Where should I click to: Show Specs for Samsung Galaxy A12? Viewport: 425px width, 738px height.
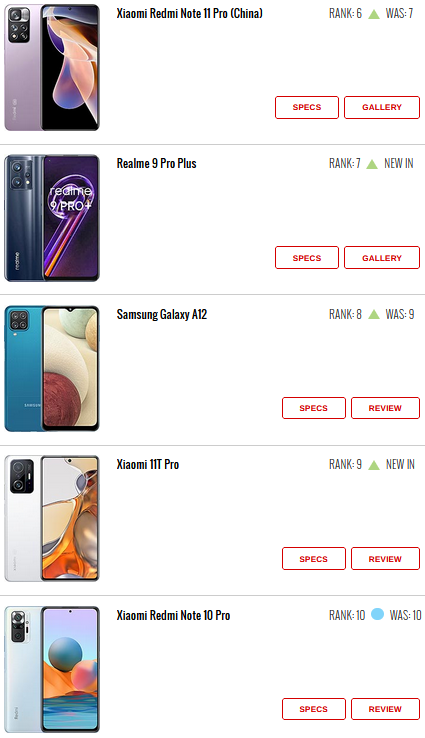[x=314, y=408]
